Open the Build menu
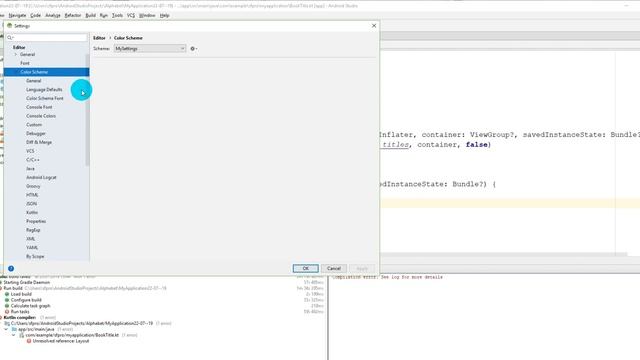Screen dimensions: 640x360 point(90,16)
